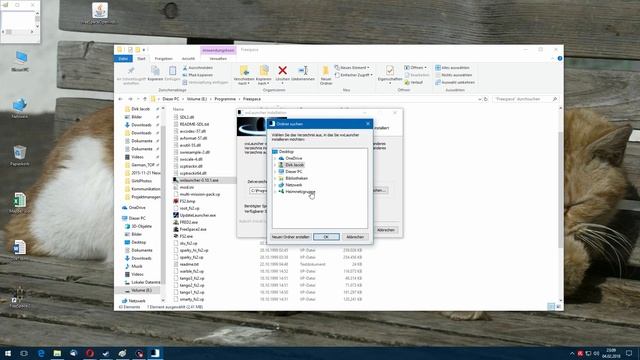Open the Verwalten ribbon tab

click(218, 59)
